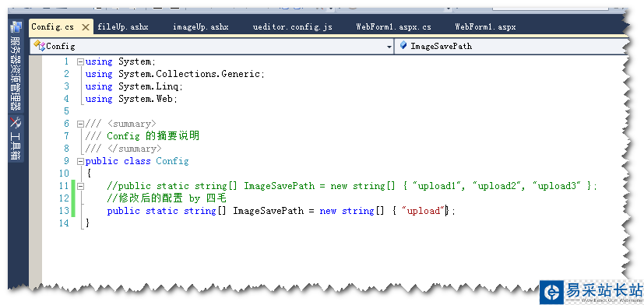The height and width of the screenshot is (305, 644).
Task: Click line number 14 in the margin
Action: tap(64, 223)
